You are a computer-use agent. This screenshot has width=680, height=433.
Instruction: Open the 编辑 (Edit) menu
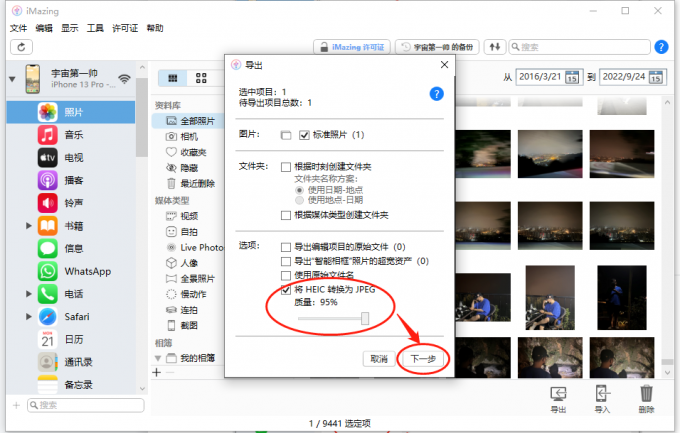44,28
